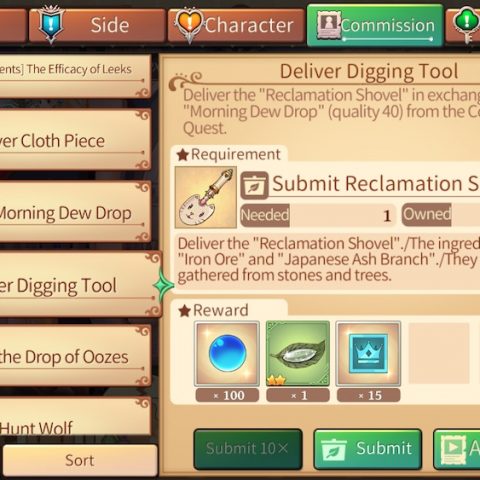This screenshot has width=480, height=480.
Task: Click the Reclamation Shovel item thumbnail
Action: 206,197
